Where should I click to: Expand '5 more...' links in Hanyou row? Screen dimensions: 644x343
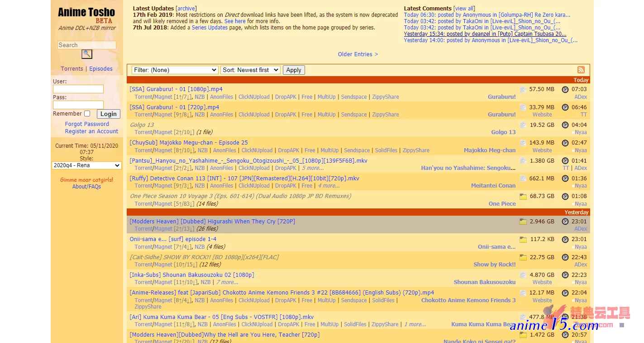(313, 168)
